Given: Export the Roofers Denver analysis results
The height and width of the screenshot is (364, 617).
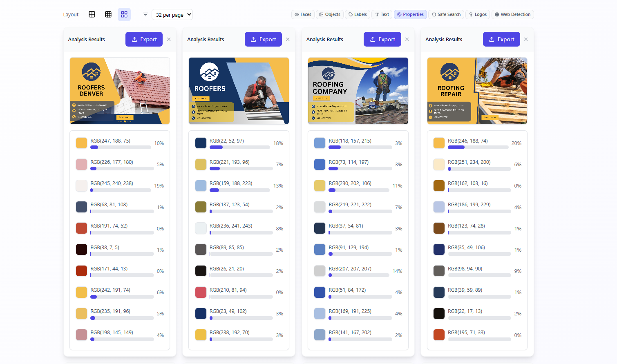Looking at the screenshot, I should [144, 39].
